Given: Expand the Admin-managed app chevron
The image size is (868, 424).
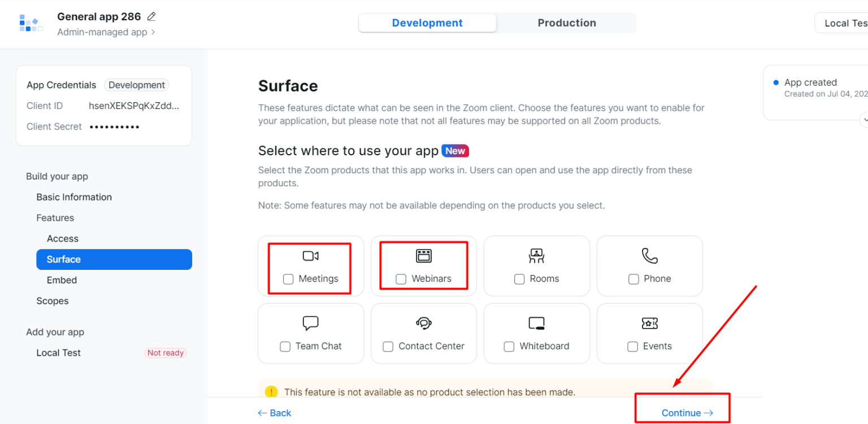Looking at the screenshot, I should [154, 32].
